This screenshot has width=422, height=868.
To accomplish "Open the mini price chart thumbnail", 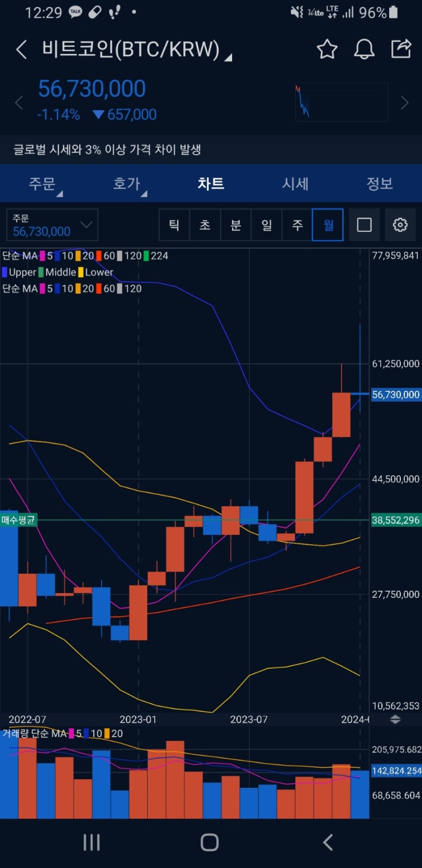I will tap(341, 102).
